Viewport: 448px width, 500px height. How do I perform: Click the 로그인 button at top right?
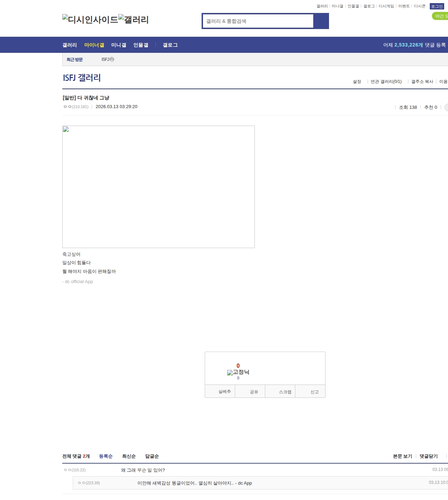[437, 6]
